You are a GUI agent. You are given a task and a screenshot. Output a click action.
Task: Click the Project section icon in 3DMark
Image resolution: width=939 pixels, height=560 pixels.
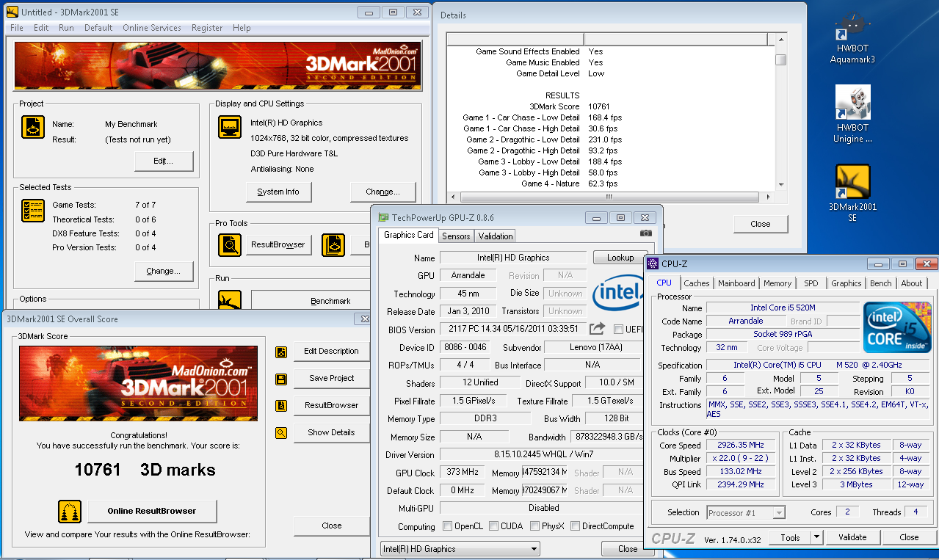tap(33, 128)
